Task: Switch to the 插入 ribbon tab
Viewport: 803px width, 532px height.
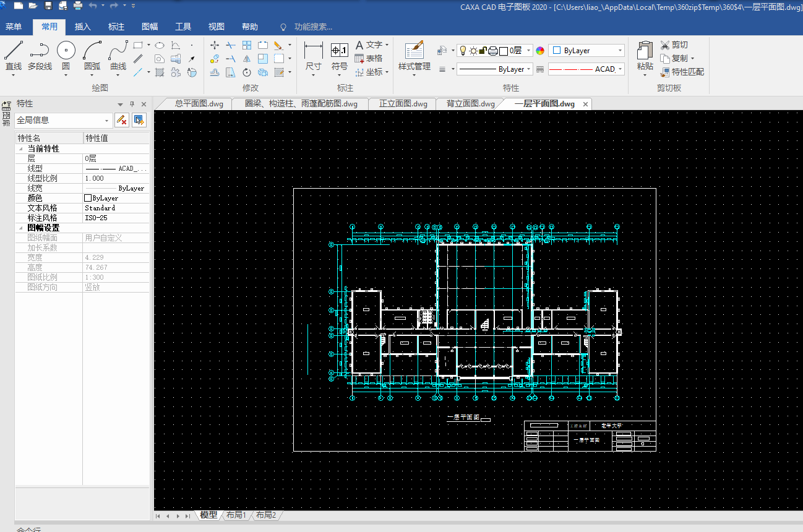Action: [83, 27]
